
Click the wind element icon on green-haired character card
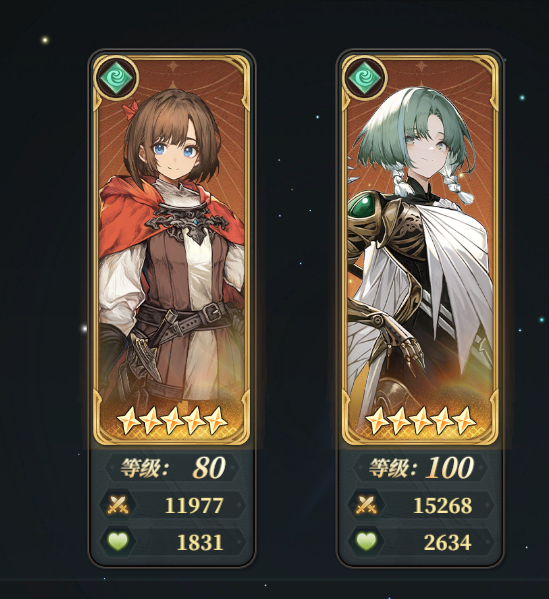(x=364, y=79)
